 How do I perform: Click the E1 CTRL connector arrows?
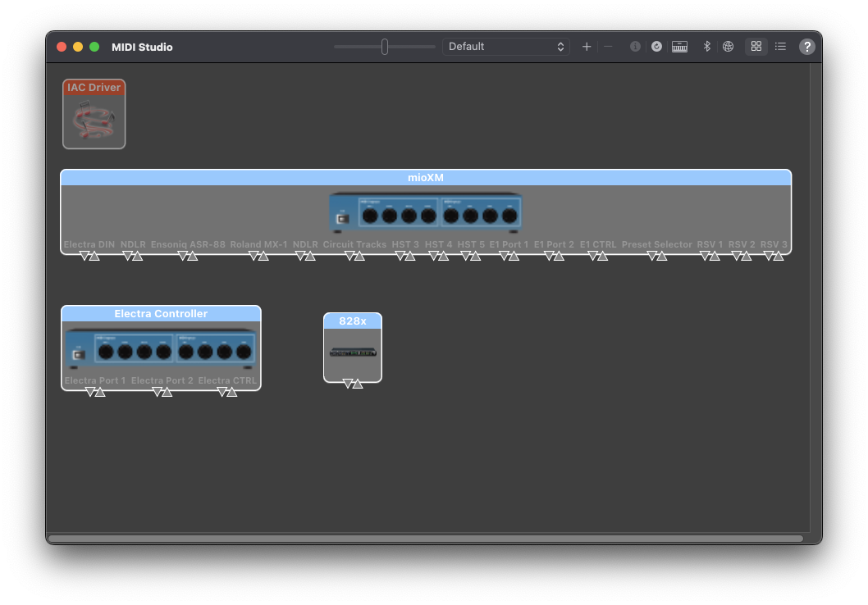(598, 256)
